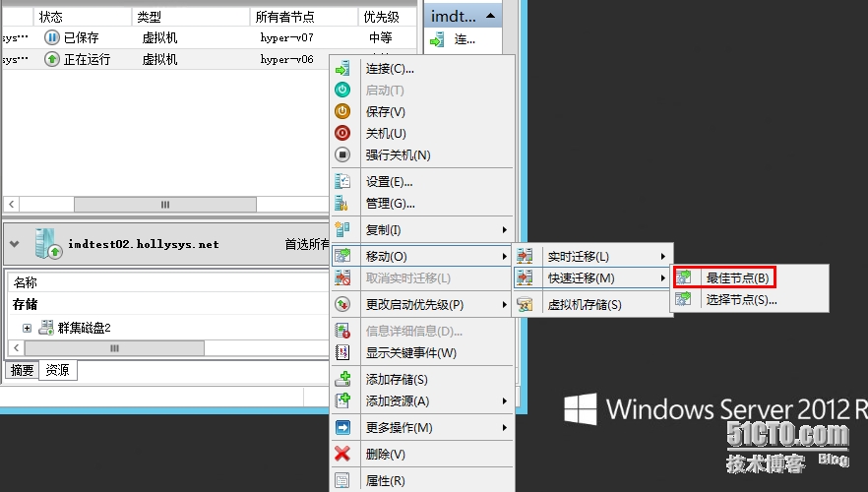Viewport: 868px width, 492px height.
Task: Open 设置(E)... from context menu
Action: point(389,181)
